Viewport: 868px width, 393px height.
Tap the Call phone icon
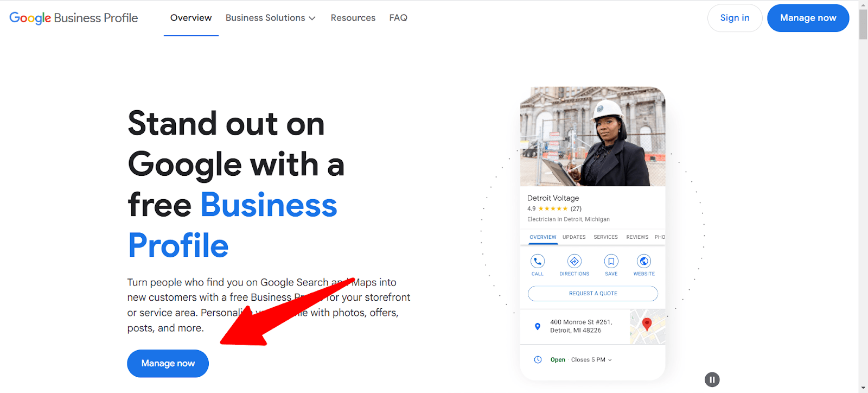pyautogui.click(x=538, y=261)
